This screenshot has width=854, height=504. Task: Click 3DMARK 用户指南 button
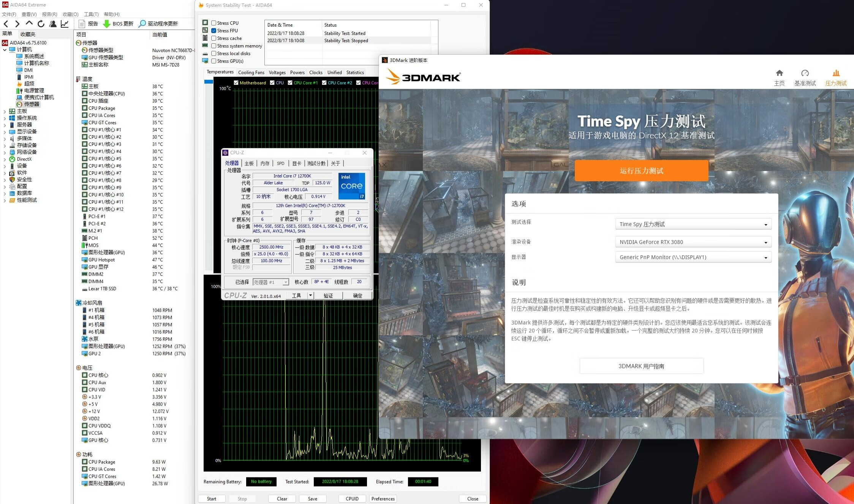(641, 366)
